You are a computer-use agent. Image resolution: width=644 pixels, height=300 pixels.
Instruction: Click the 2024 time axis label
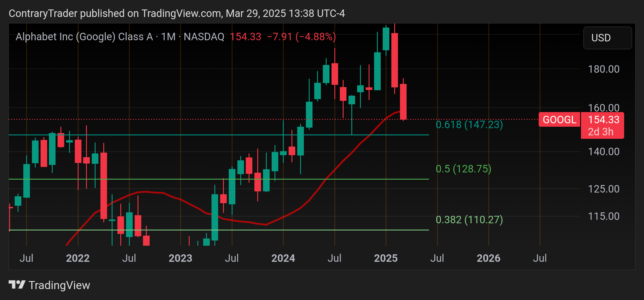tap(283, 258)
